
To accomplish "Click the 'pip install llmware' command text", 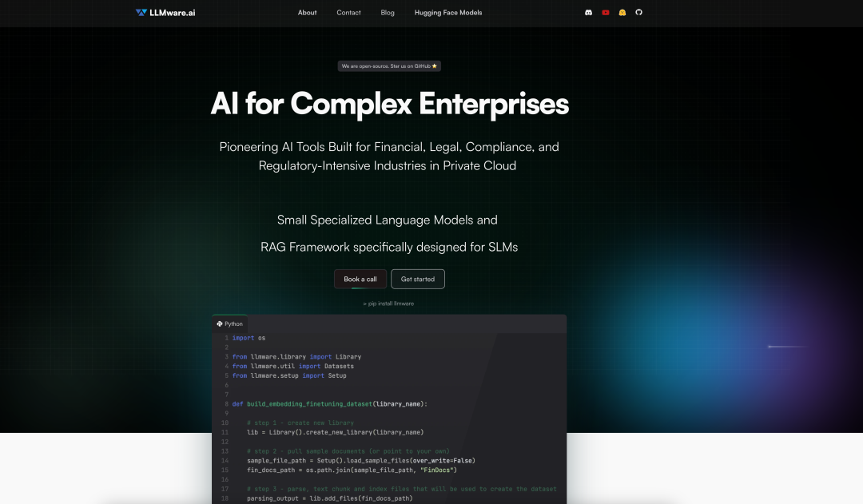I will (389, 304).
